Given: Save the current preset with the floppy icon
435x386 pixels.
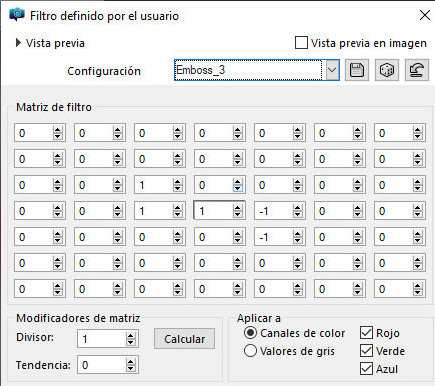Looking at the screenshot, I should [x=357, y=70].
